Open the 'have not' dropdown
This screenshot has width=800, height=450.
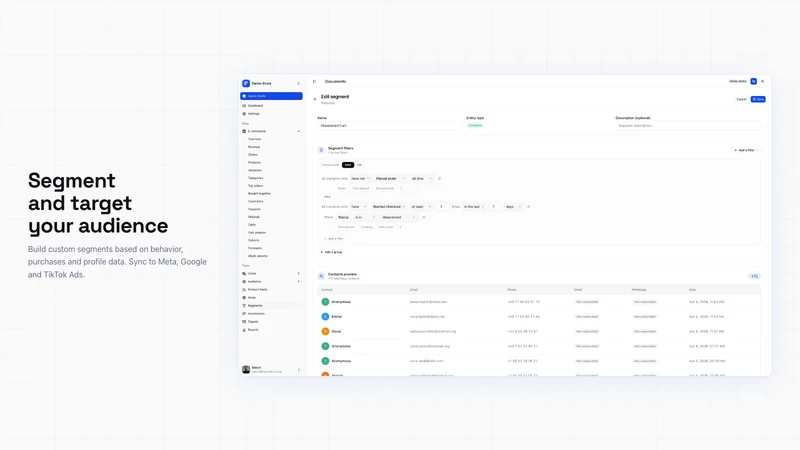360,179
